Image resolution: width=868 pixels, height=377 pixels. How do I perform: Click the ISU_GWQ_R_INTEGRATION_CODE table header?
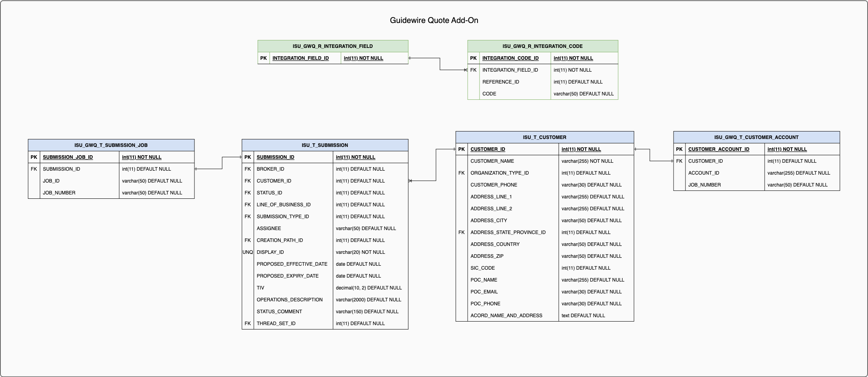pyautogui.click(x=542, y=46)
